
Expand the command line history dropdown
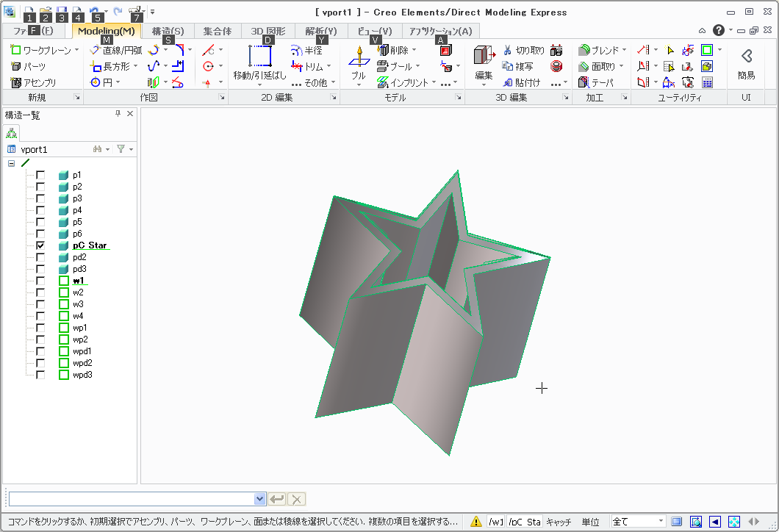coord(259,499)
